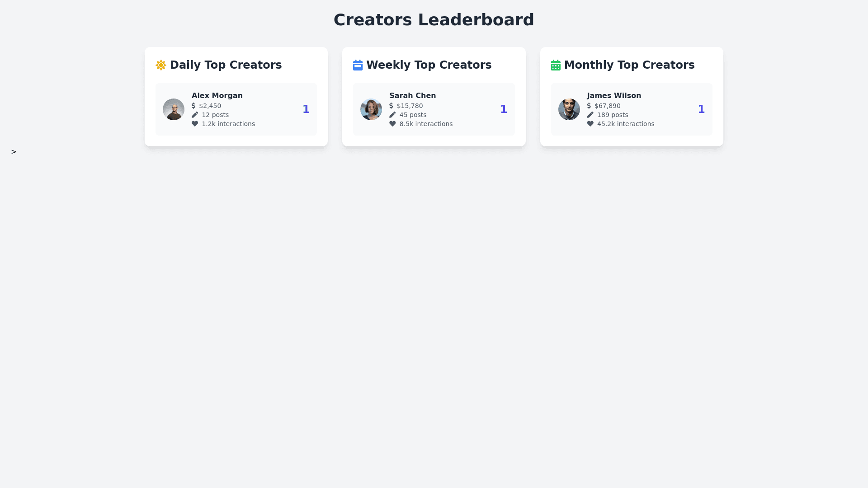Expand the sidebar with the > arrow

click(x=14, y=152)
